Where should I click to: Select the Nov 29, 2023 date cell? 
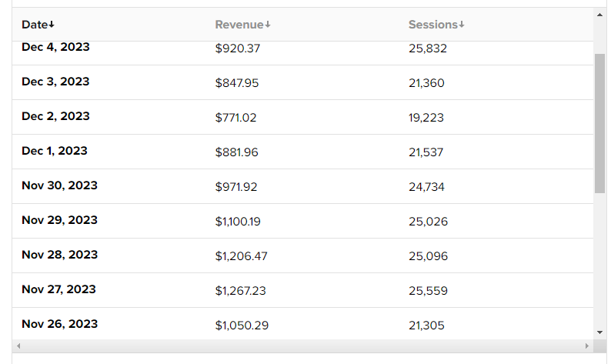(x=59, y=220)
